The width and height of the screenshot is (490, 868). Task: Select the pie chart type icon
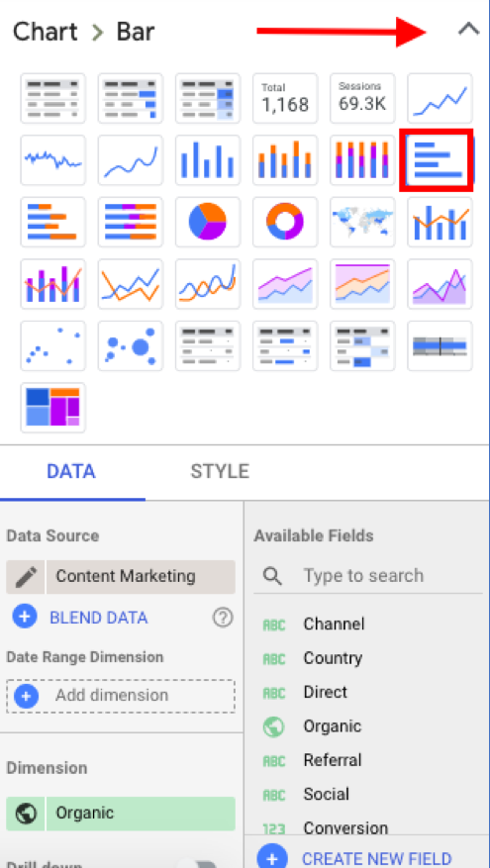pos(208,222)
